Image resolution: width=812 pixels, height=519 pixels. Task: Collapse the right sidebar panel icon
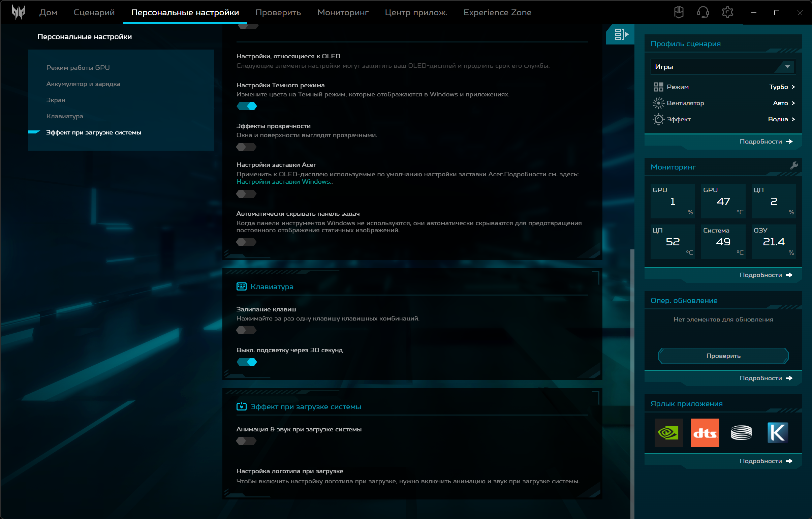coord(621,34)
